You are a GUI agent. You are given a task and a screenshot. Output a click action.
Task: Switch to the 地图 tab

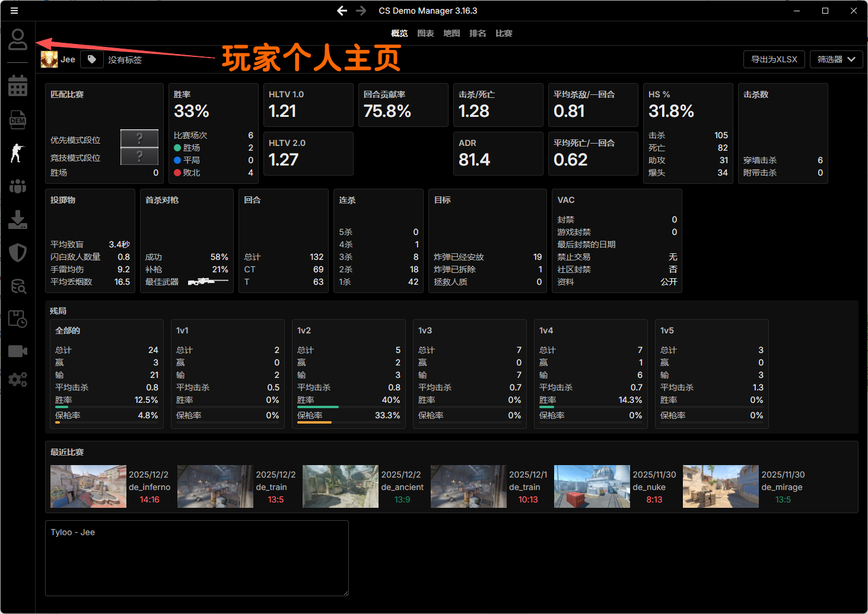pyautogui.click(x=452, y=33)
